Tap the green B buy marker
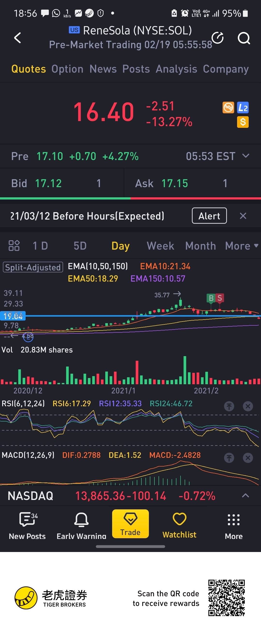Screen dimensions: 261x644 pyautogui.click(x=211, y=298)
